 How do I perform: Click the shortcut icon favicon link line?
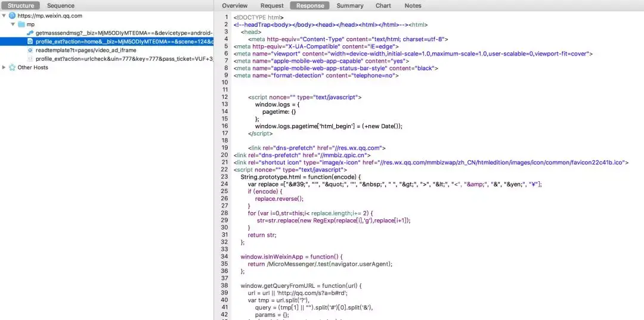(x=431, y=163)
